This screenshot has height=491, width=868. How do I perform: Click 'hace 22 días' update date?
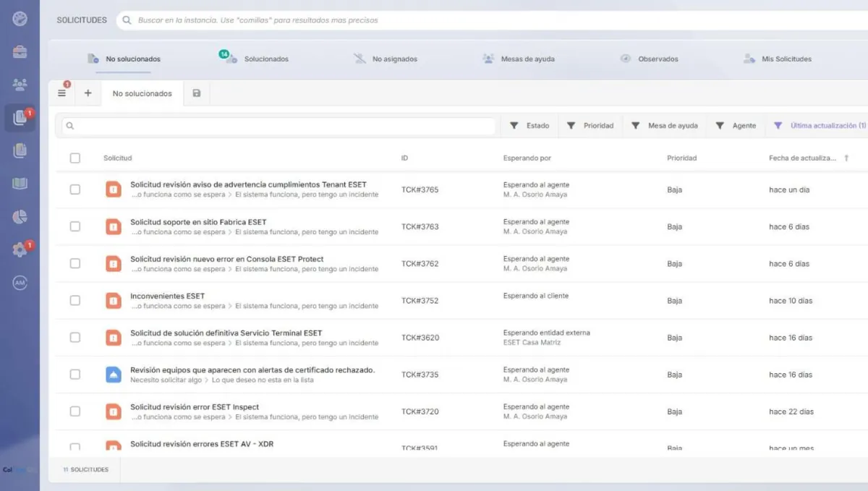tap(791, 411)
